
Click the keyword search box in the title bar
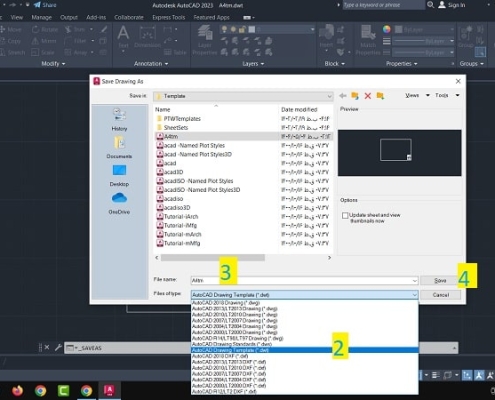click(383, 5)
